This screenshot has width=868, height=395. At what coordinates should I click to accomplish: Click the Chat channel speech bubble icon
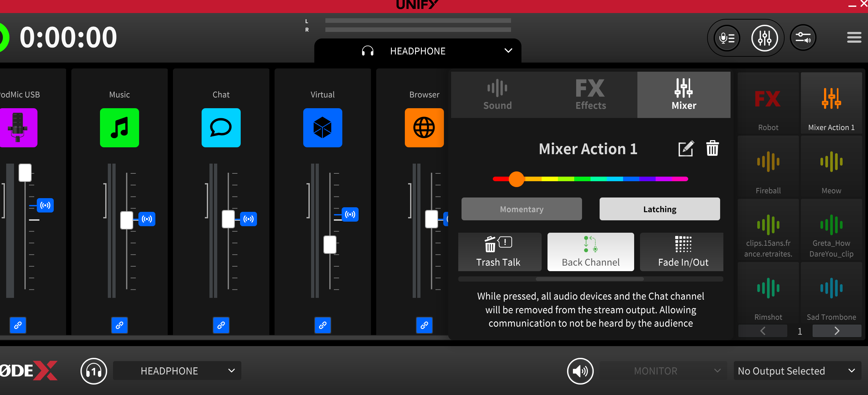[221, 128]
